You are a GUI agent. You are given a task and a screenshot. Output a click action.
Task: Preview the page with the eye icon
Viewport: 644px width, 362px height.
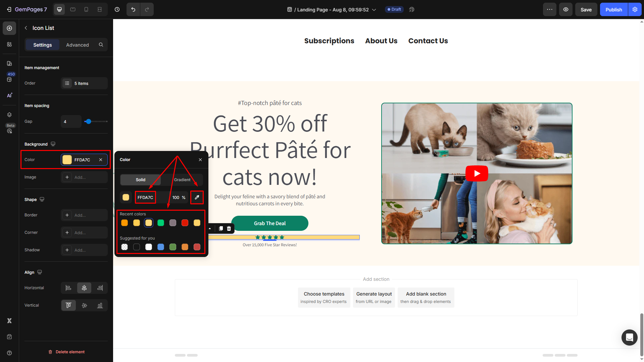(x=566, y=9)
